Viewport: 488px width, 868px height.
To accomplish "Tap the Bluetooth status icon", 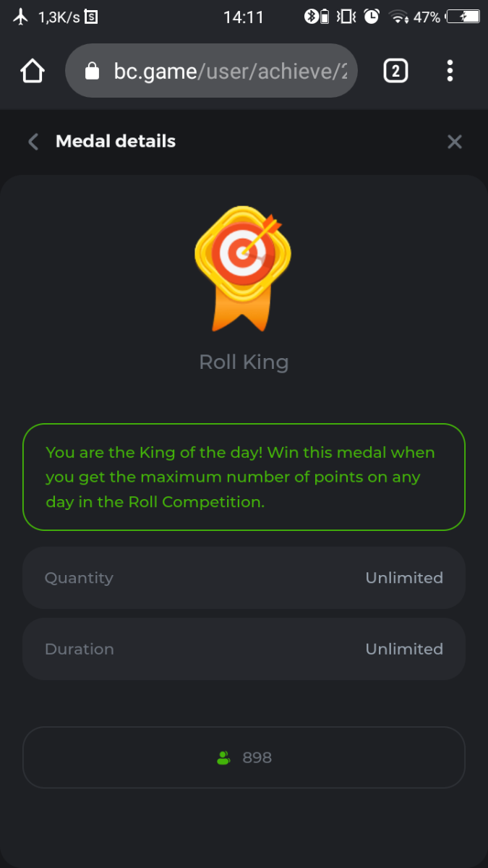I will tap(312, 17).
